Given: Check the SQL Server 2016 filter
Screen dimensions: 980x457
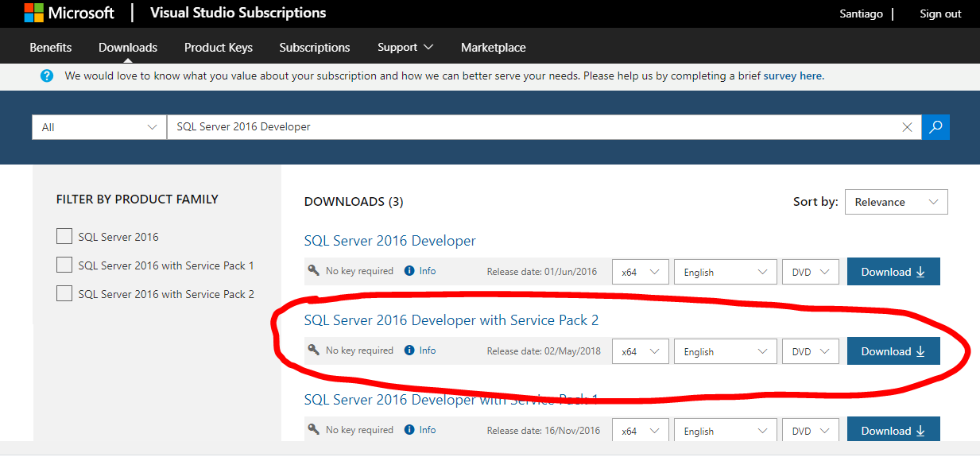Looking at the screenshot, I should [64, 237].
